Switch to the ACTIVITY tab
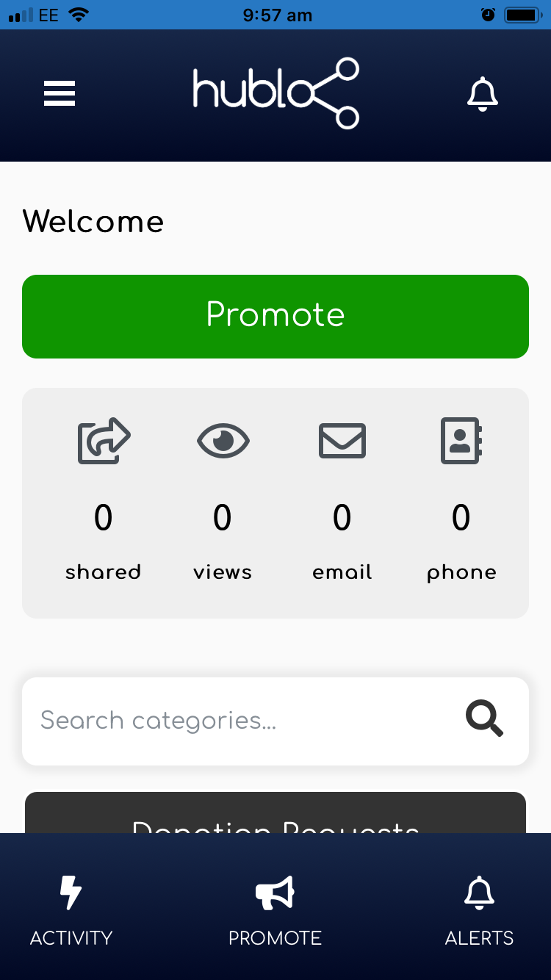551x980 pixels. 71,907
